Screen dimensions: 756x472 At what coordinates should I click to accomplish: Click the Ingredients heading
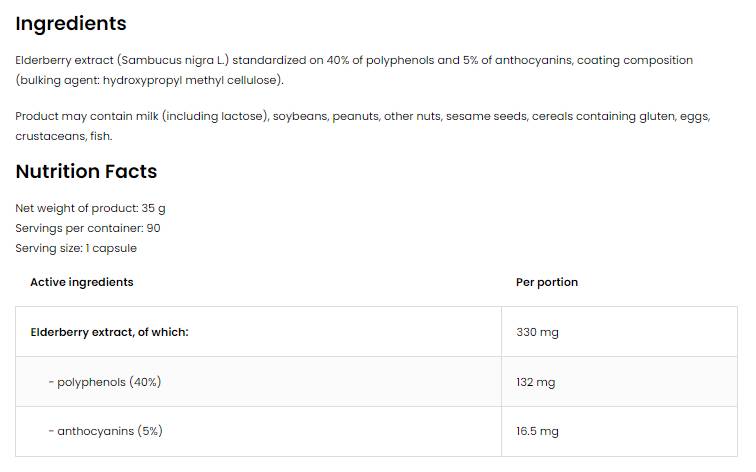click(x=71, y=23)
